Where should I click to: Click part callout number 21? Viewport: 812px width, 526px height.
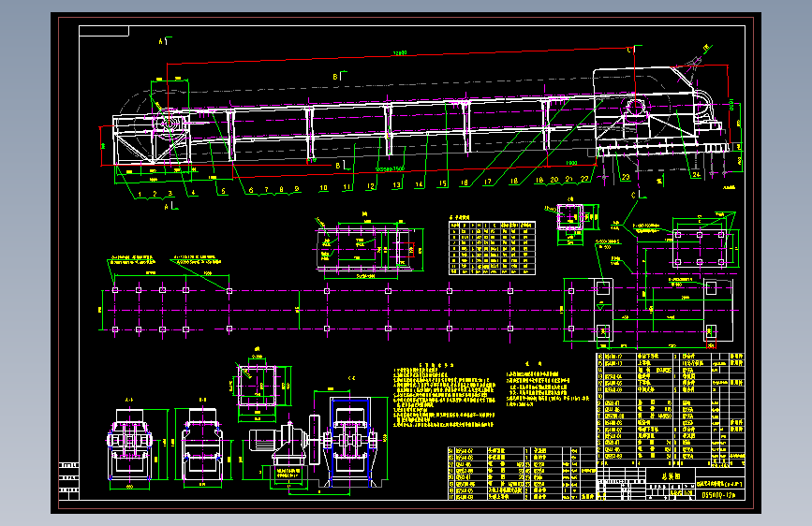[x=569, y=179]
